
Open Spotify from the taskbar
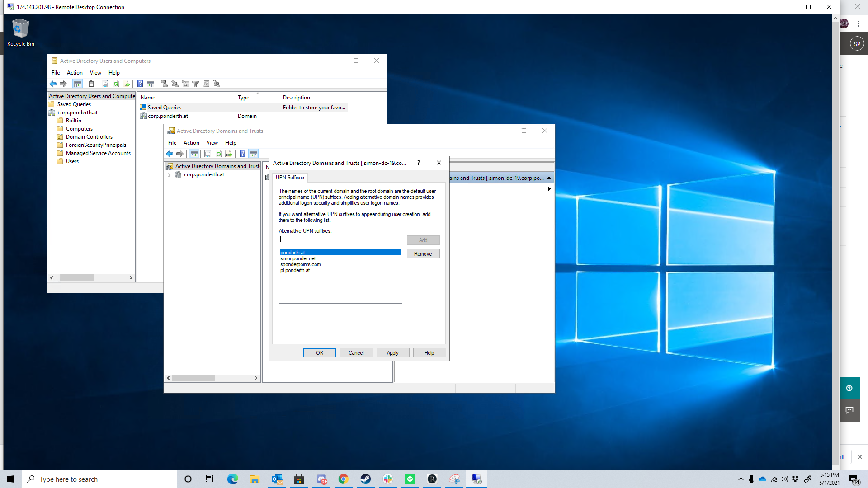[x=410, y=479]
